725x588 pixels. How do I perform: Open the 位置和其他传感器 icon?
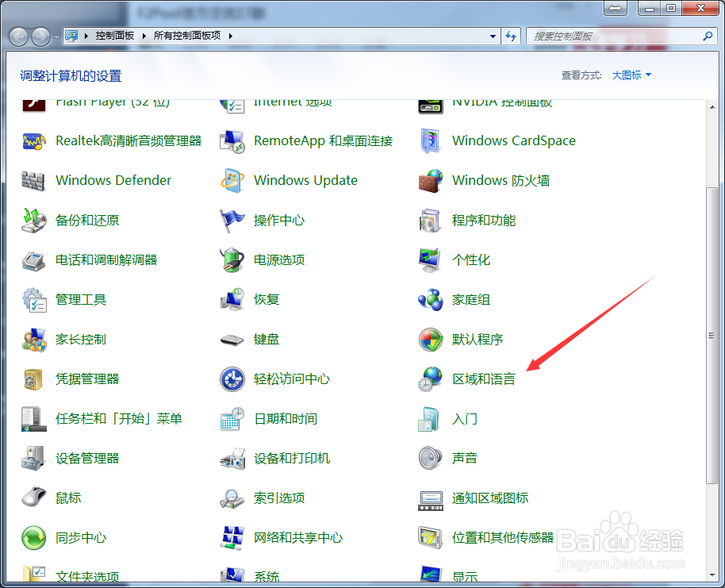[431, 538]
